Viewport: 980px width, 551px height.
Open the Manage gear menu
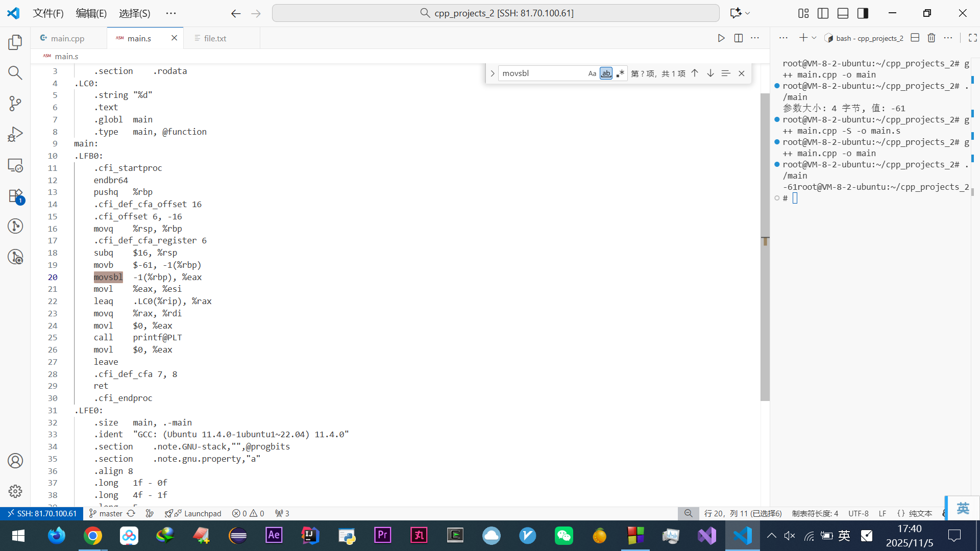pyautogui.click(x=15, y=491)
